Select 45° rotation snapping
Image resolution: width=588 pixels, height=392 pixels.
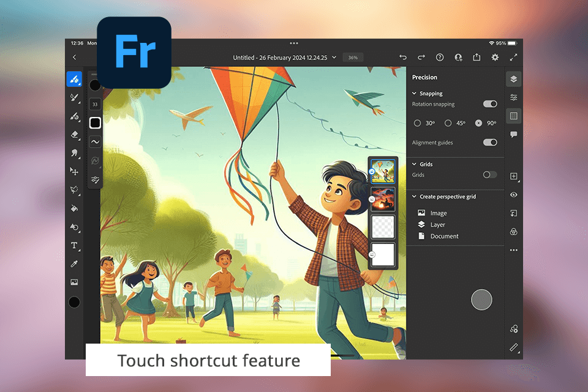[x=448, y=123]
